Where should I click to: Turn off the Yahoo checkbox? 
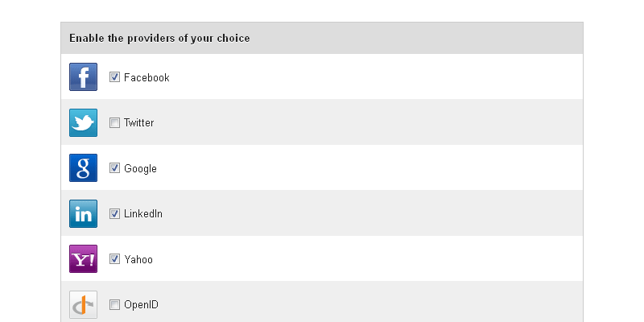coord(114,259)
